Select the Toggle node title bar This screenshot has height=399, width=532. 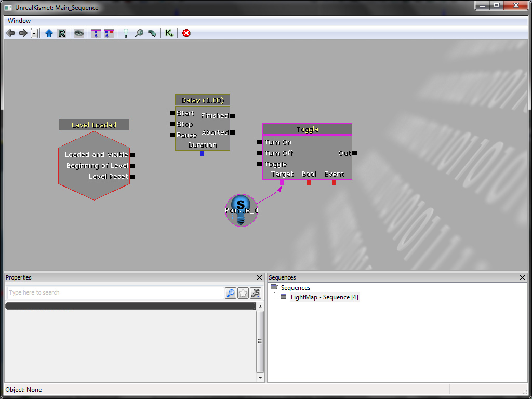coord(307,129)
